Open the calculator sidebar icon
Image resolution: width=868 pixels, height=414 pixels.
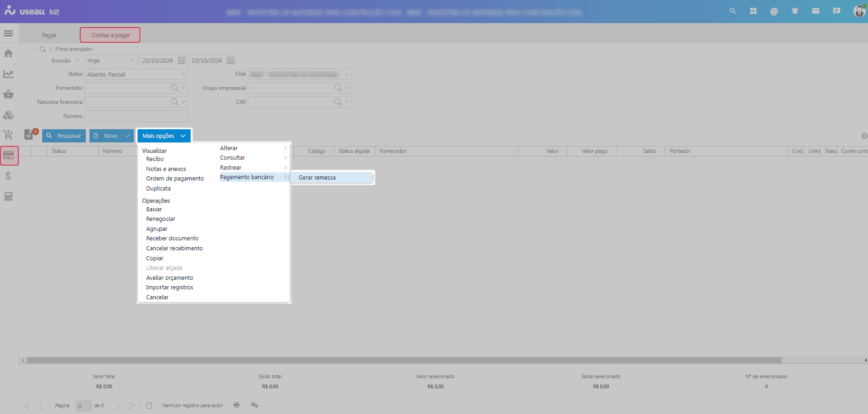click(x=8, y=196)
